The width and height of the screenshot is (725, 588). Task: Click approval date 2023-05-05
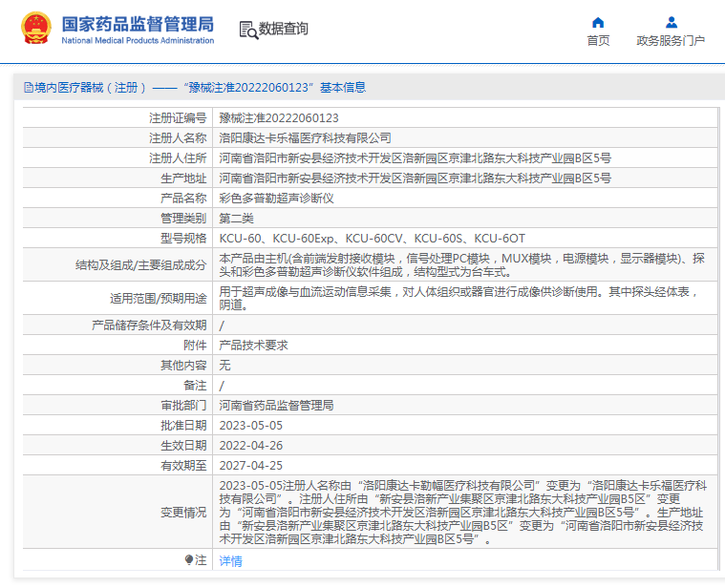[x=250, y=426]
